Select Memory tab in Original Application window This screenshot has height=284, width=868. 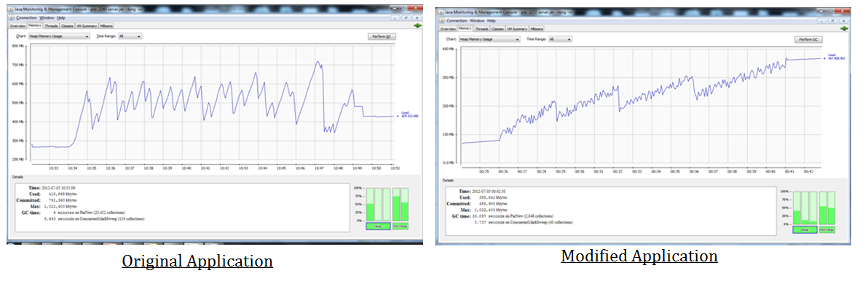(x=35, y=25)
